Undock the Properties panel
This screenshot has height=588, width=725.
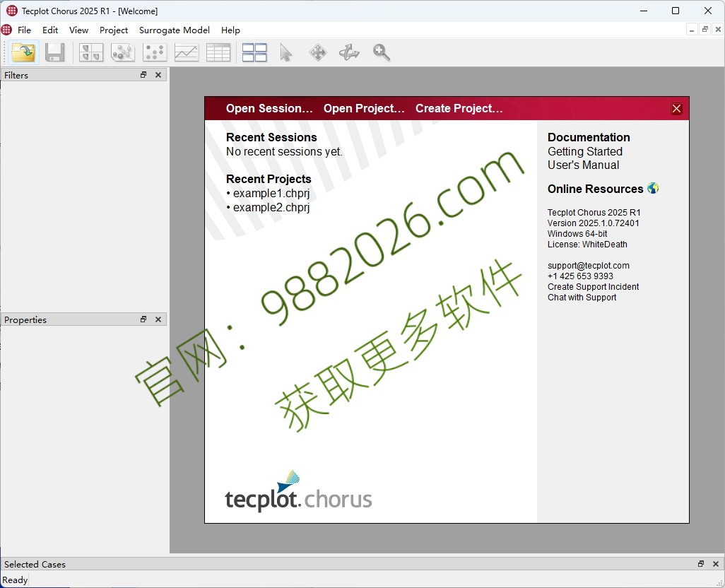[143, 319]
